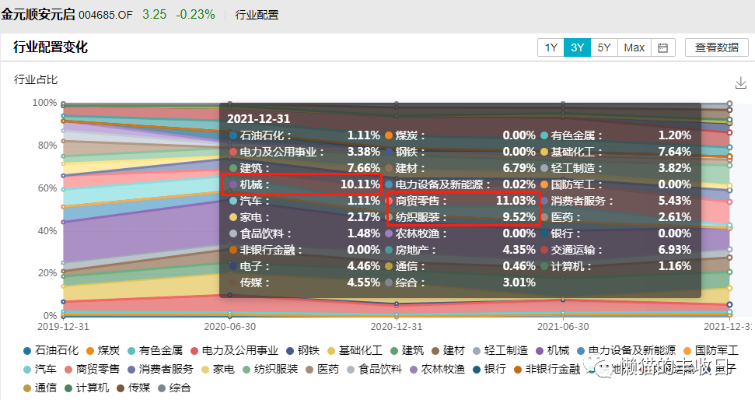Click the calendar date picker icon
The width and height of the screenshot is (755, 400).
coord(663,47)
